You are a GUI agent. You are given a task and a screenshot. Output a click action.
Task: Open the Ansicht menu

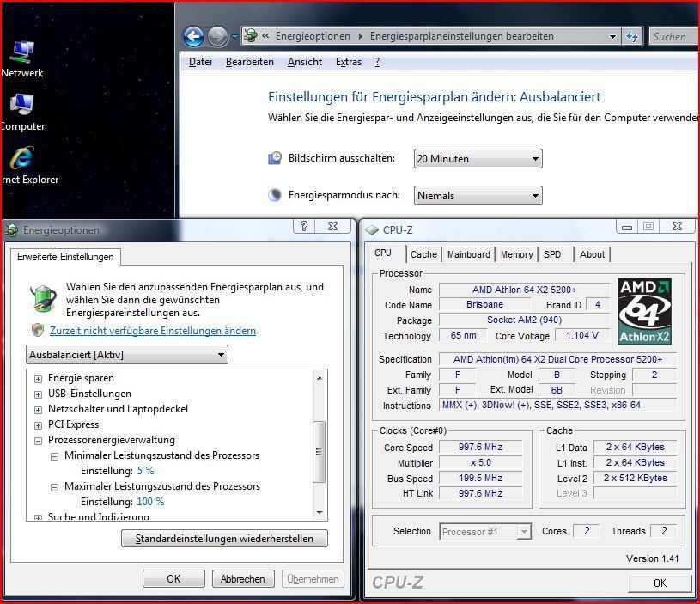(304, 62)
